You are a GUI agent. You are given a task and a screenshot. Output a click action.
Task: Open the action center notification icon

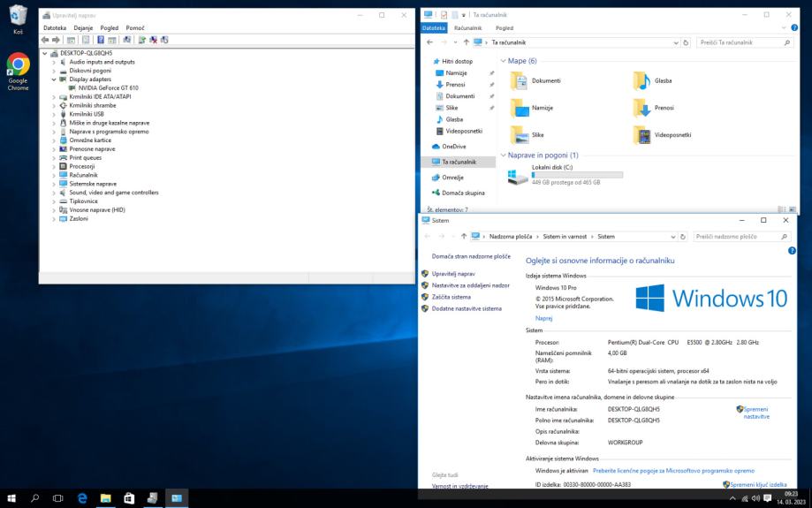pos(768,498)
